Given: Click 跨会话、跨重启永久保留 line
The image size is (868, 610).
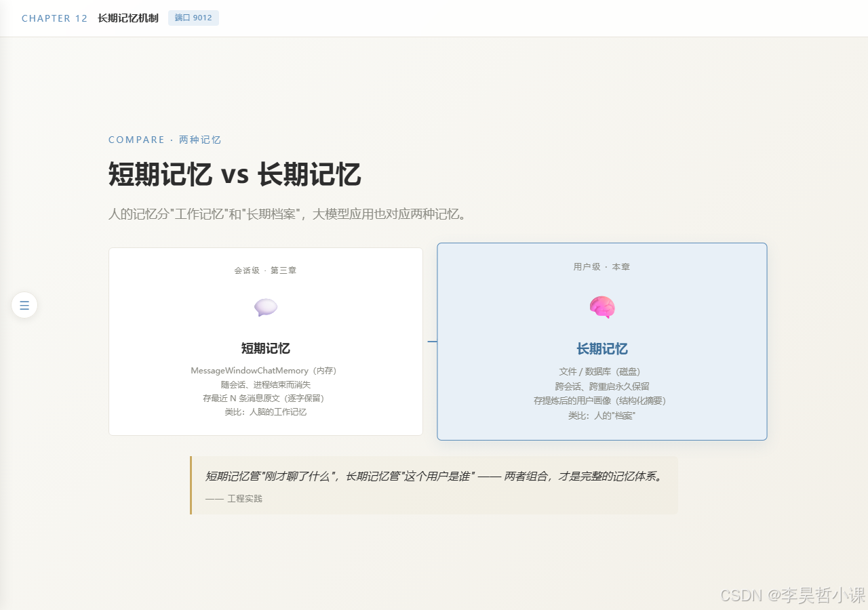Looking at the screenshot, I should point(602,386).
